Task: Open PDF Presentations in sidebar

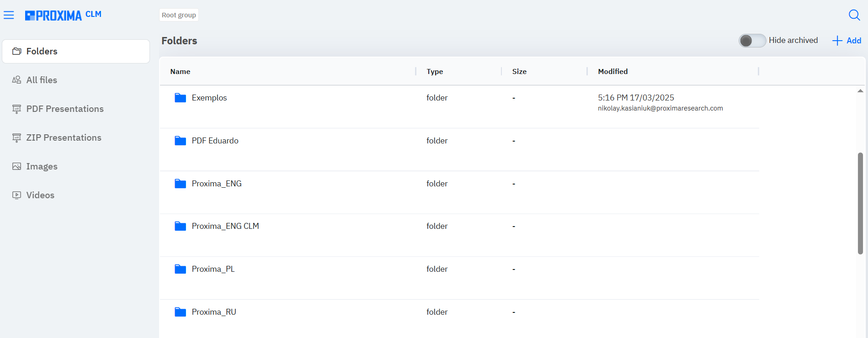Action: [64, 109]
